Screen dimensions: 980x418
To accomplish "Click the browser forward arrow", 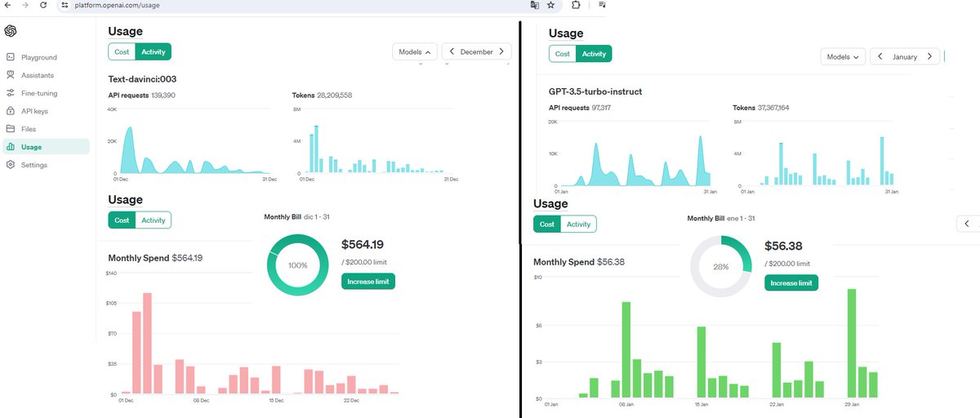I will pyautogui.click(x=25, y=5).
